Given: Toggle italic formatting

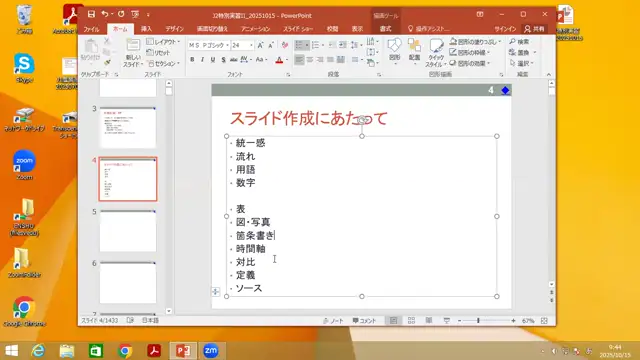Looking at the screenshot, I should [202, 60].
